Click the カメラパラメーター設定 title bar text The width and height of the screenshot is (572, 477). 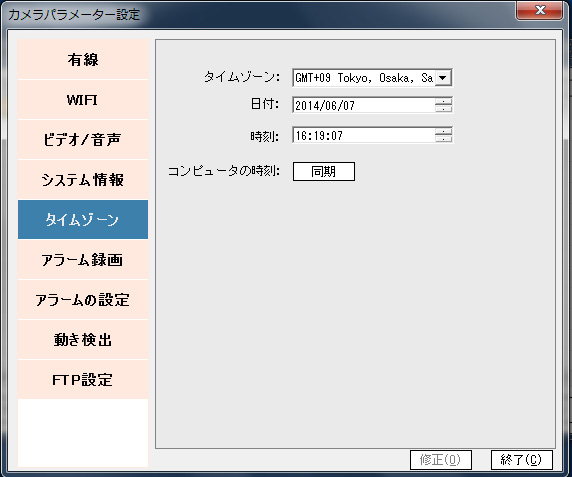point(74,15)
